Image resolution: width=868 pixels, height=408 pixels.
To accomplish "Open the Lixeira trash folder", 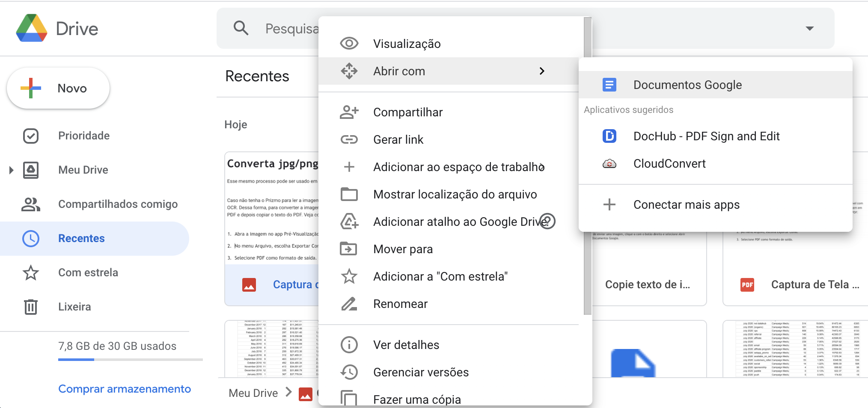I will coord(74,307).
